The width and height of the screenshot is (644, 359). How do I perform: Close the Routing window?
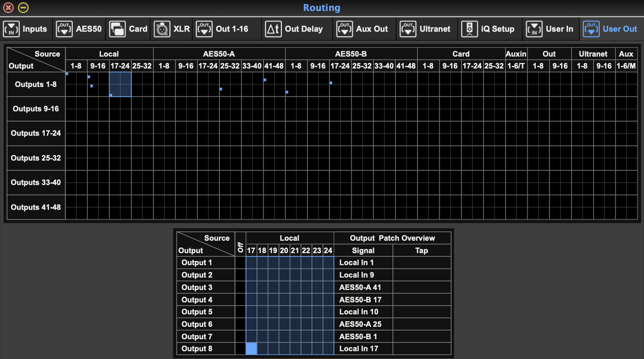[9, 8]
